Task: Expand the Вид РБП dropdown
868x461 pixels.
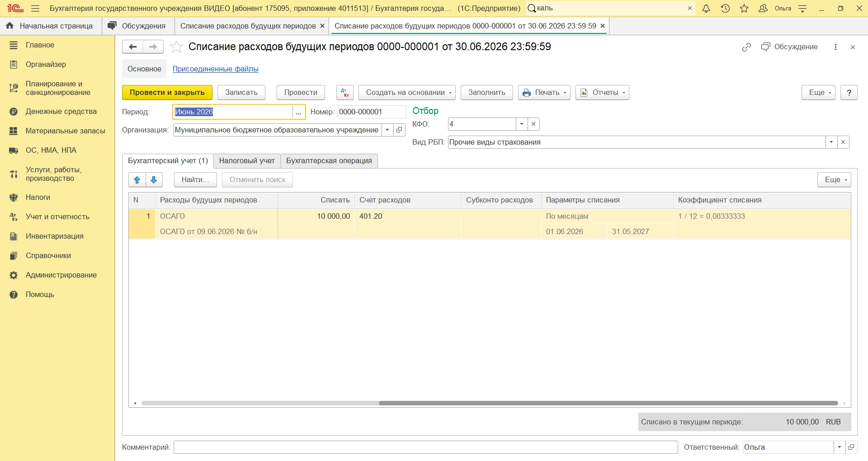Action: (x=831, y=142)
